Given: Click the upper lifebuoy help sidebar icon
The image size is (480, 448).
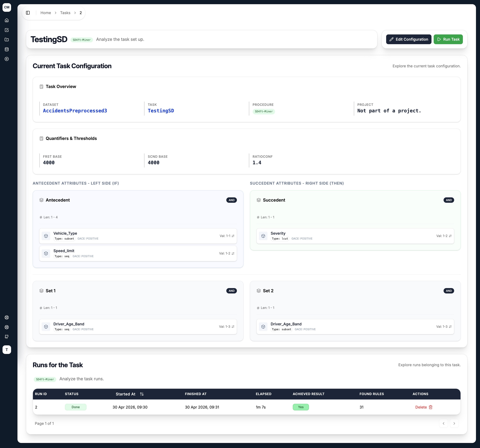Looking at the screenshot, I should [7, 317].
